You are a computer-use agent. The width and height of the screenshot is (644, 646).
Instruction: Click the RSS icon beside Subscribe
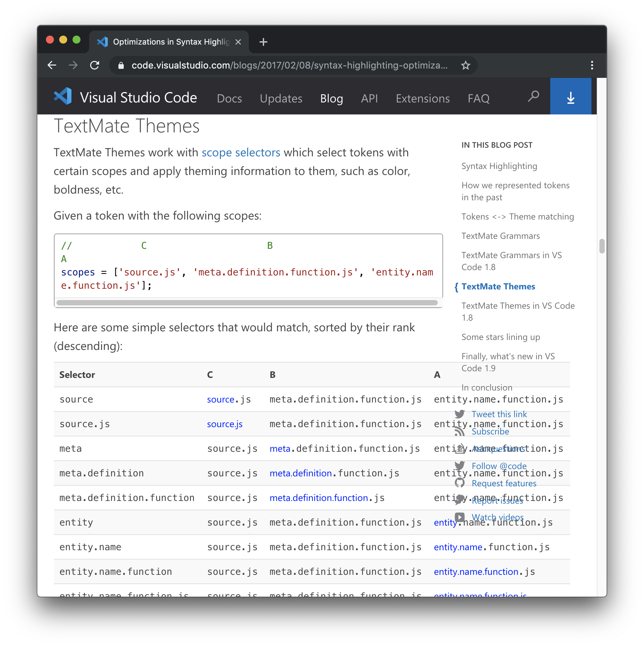[x=460, y=432]
